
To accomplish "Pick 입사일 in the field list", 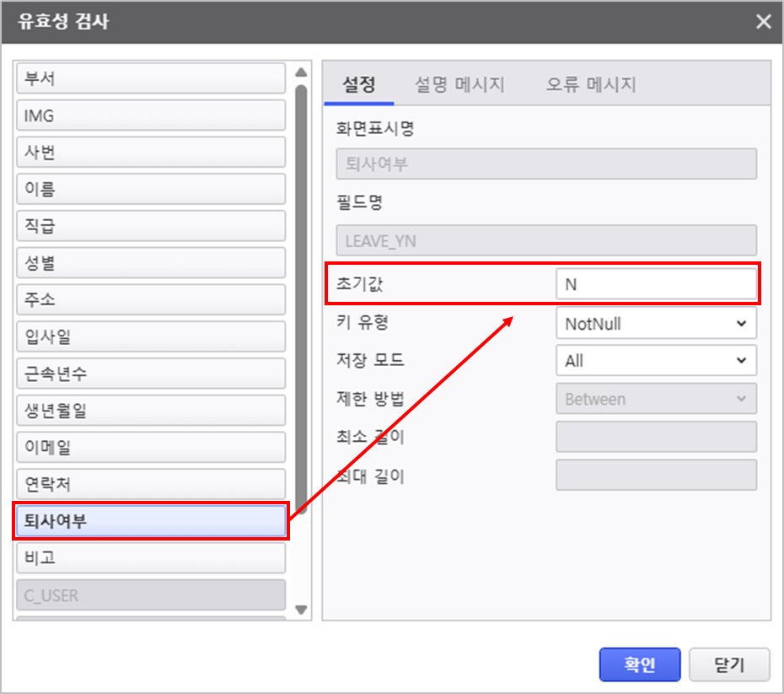I will 151,337.
